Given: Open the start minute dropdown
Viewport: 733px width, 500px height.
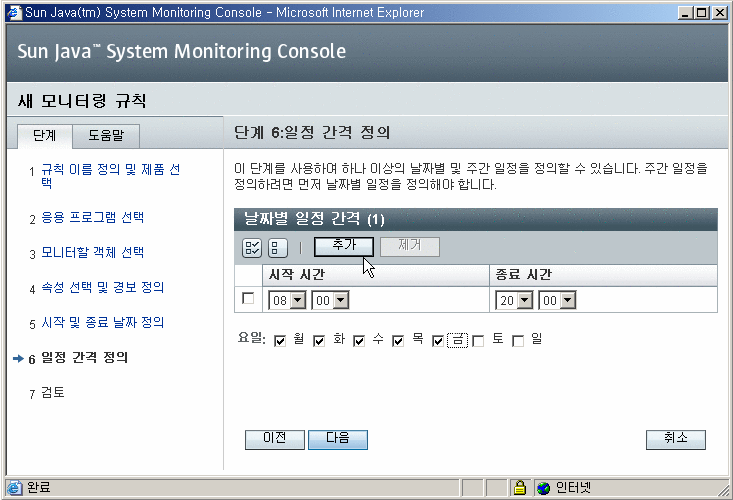Looking at the screenshot, I should click(x=330, y=300).
